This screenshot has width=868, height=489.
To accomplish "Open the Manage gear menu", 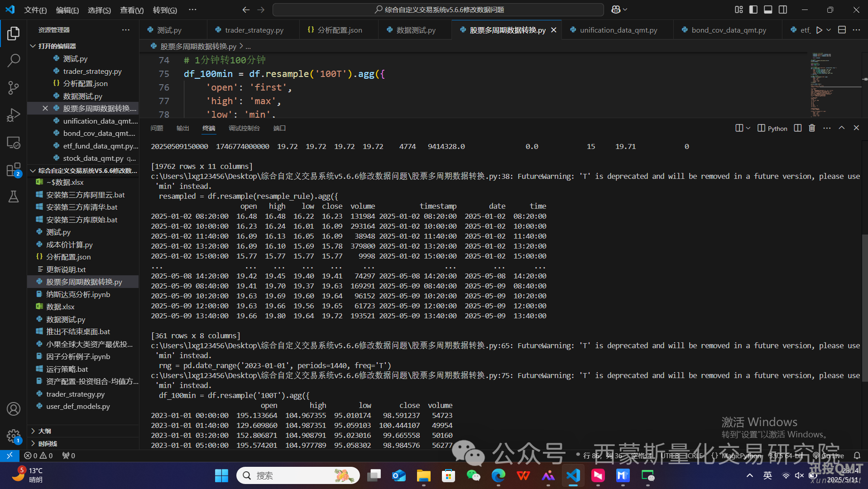I will pyautogui.click(x=14, y=436).
